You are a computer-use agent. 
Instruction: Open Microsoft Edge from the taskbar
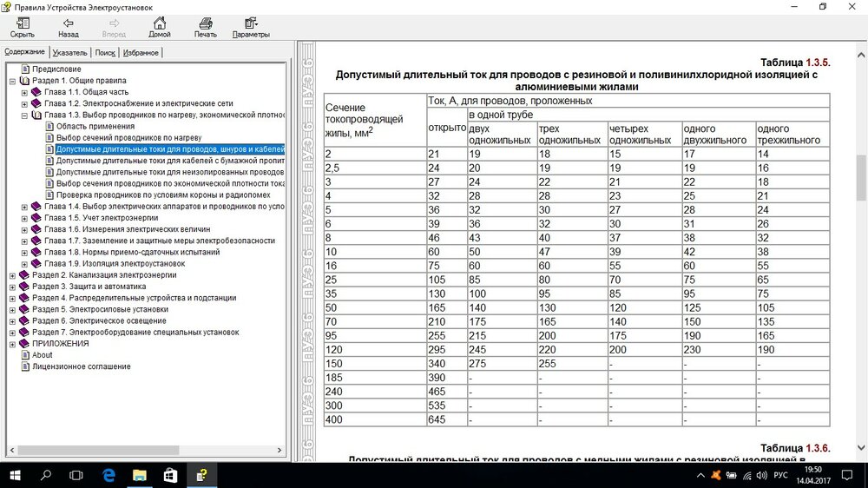tap(109, 475)
